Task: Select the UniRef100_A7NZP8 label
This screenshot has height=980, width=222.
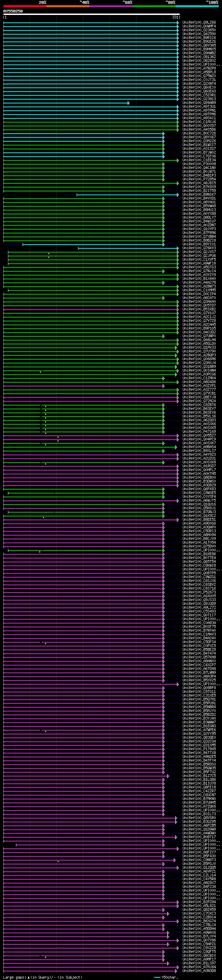Action: tap(199, 68)
